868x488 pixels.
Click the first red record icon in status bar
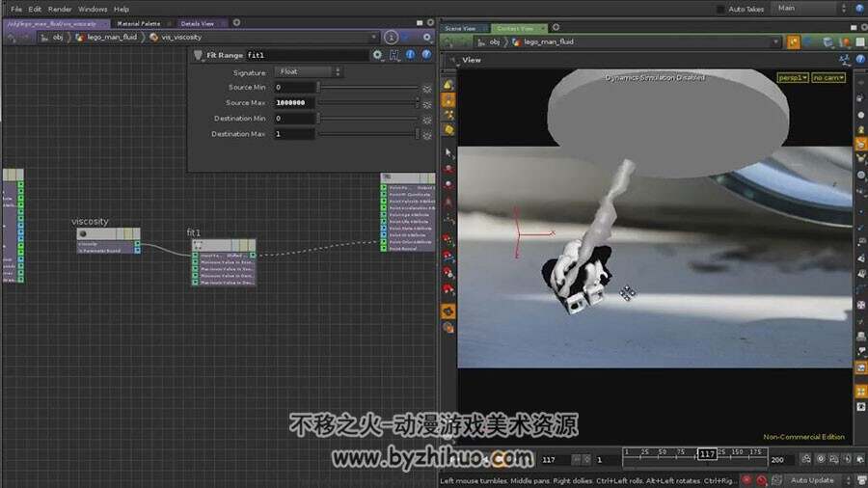(746, 480)
